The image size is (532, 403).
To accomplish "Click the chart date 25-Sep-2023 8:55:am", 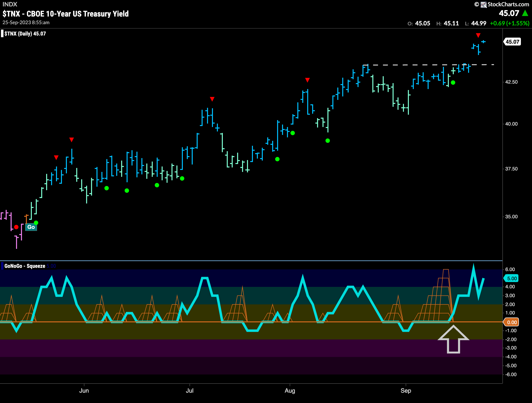I will [26, 22].
